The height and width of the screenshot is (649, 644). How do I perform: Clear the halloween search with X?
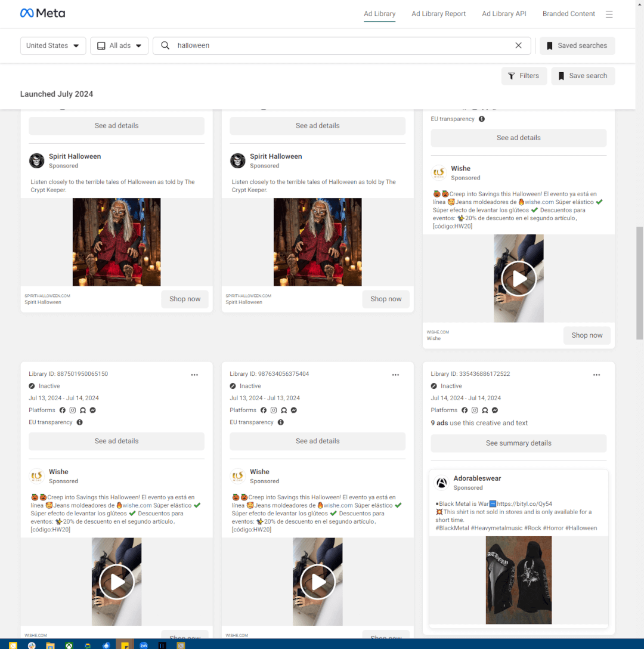tap(518, 45)
